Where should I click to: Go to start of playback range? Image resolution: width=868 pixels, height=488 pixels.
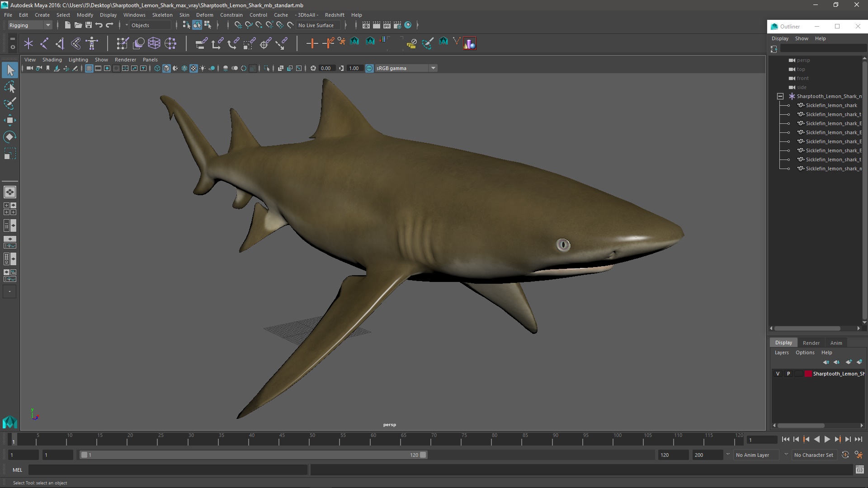(785, 439)
